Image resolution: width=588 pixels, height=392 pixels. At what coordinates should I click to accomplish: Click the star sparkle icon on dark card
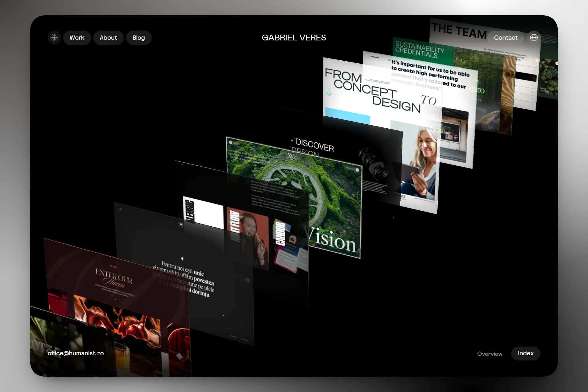click(x=181, y=224)
